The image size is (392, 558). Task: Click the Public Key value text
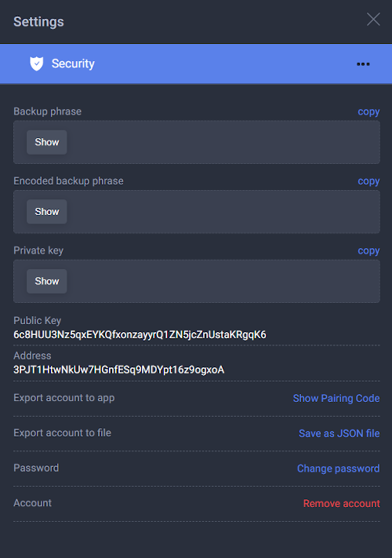[140, 335]
